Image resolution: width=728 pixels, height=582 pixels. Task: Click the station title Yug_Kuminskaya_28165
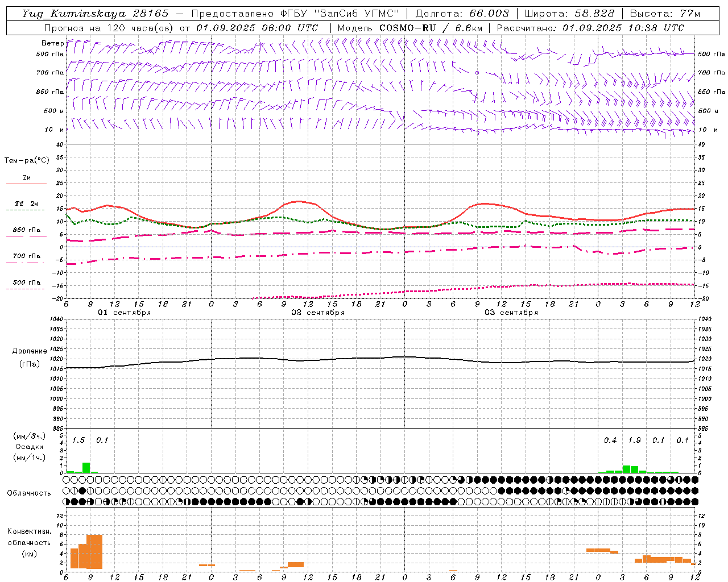click(96, 14)
